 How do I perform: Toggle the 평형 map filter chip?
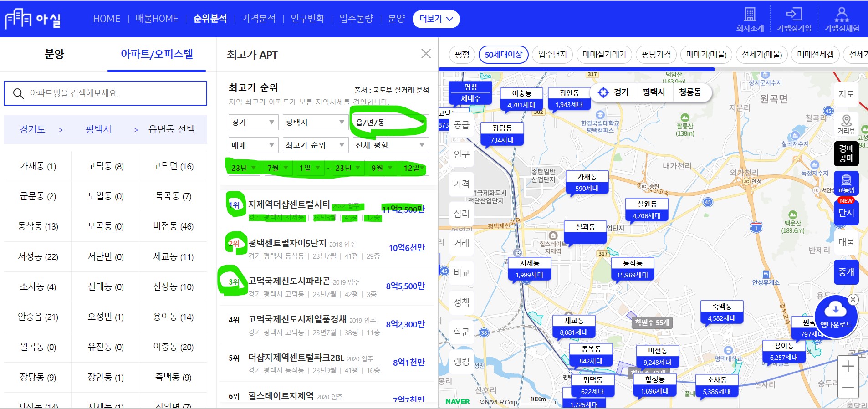tap(462, 55)
